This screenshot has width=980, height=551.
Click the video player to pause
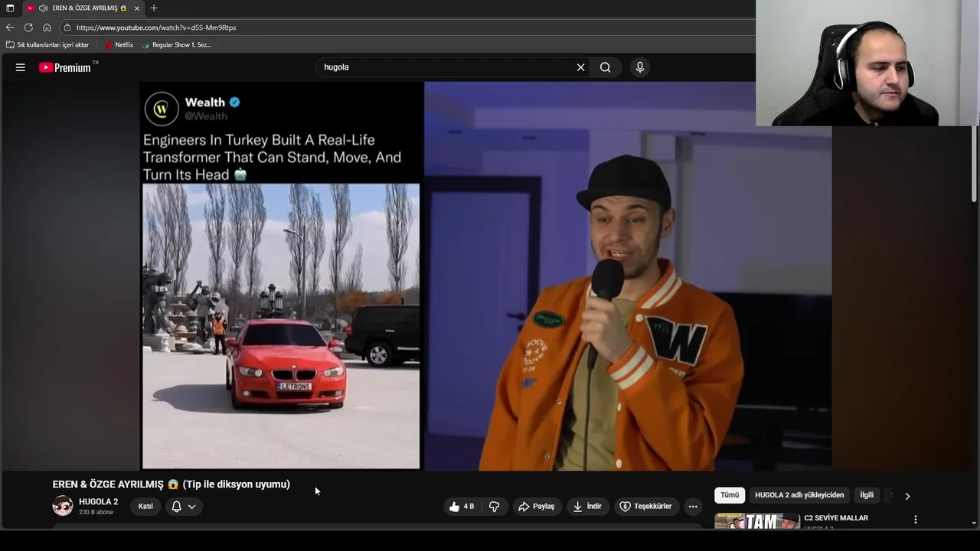[486, 275]
